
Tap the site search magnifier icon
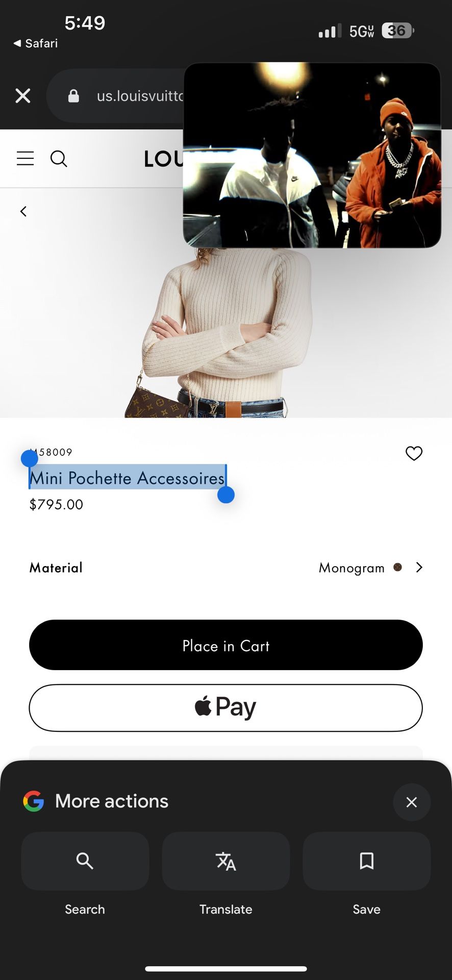(59, 159)
